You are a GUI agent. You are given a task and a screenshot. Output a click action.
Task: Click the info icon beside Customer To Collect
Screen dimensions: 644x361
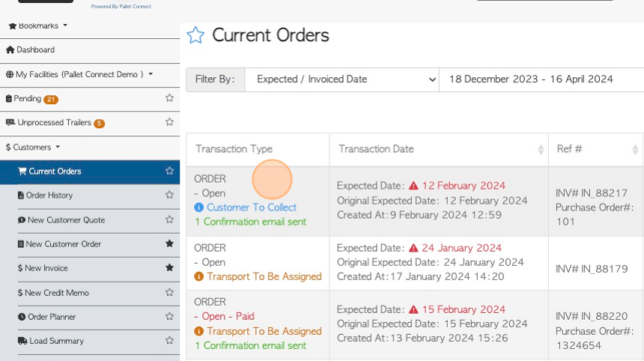click(198, 207)
